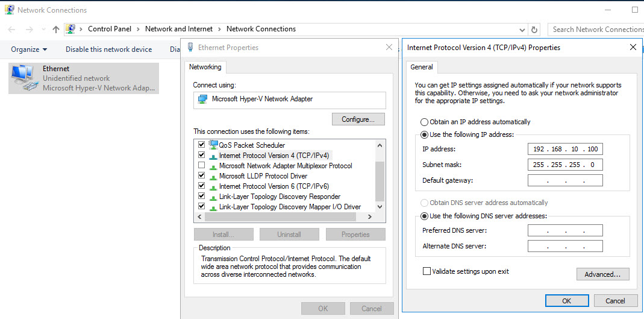Toggle Link-Layer Topology Discovery Responder checkbox
Screen dimensions: 644x319
[x=201, y=196]
